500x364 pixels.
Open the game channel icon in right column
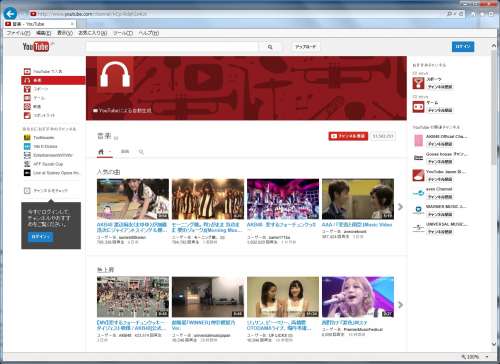point(418,106)
